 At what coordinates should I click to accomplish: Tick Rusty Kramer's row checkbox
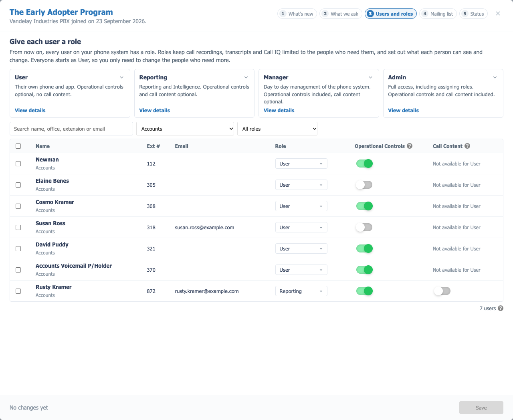pos(18,291)
